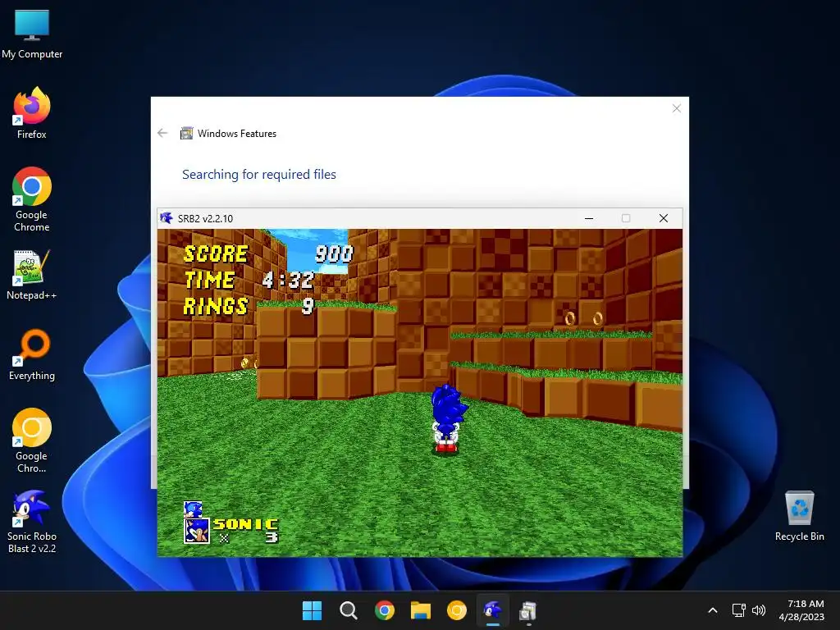The width and height of the screenshot is (840, 630).
Task: Launch Firefox from the desktop
Action: (32, 113)
